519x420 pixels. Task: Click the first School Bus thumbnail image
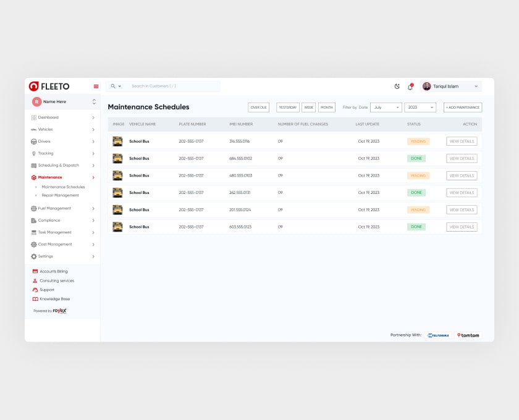pos(117,141)
